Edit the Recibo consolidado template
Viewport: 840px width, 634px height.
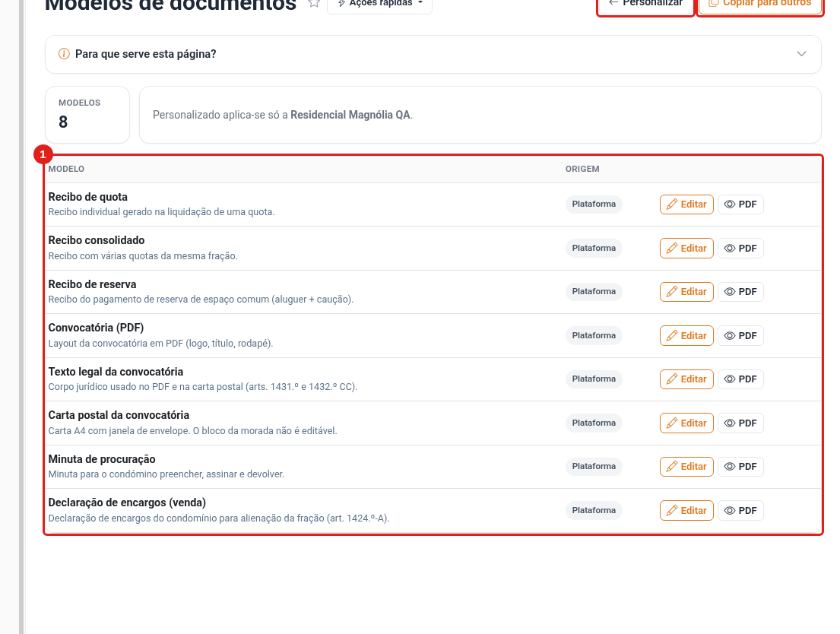686,248
